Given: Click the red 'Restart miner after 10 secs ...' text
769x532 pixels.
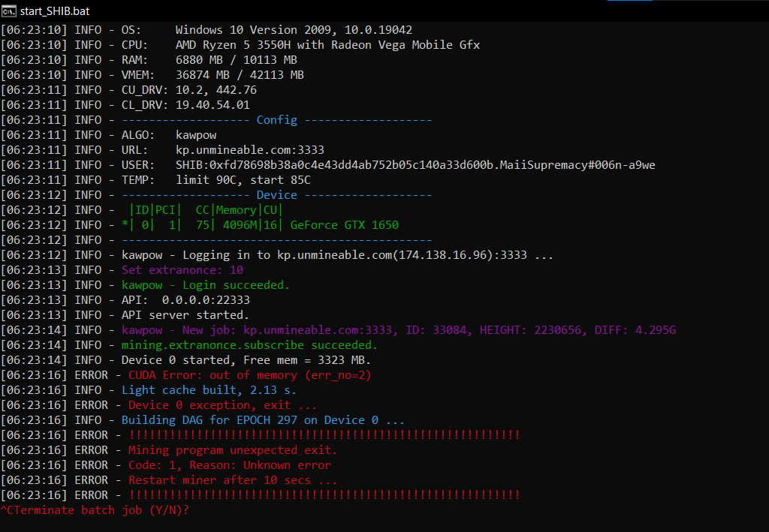Looking at the screenshot, I should 233,480.
